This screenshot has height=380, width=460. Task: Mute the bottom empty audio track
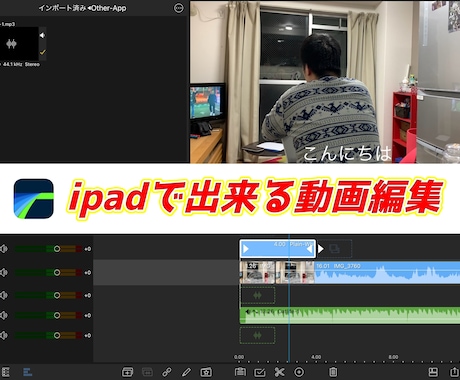4,335
